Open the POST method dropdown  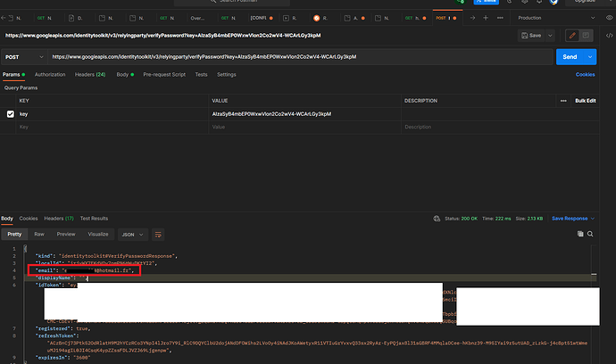(x=24, y=57)
